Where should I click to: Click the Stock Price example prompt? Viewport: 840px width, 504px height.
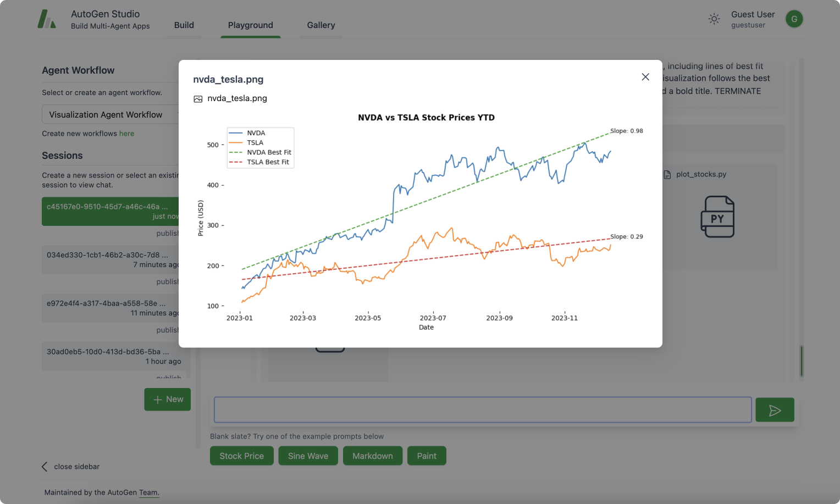241,456
